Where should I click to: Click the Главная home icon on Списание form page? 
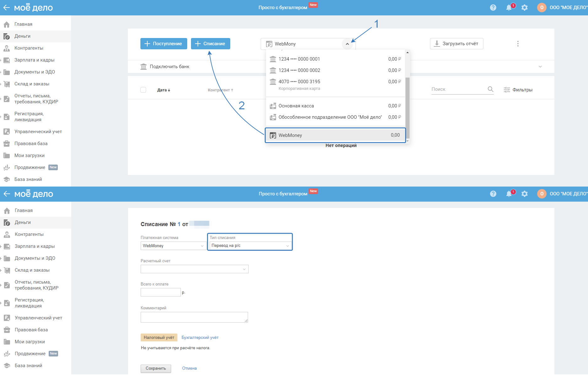7,210
